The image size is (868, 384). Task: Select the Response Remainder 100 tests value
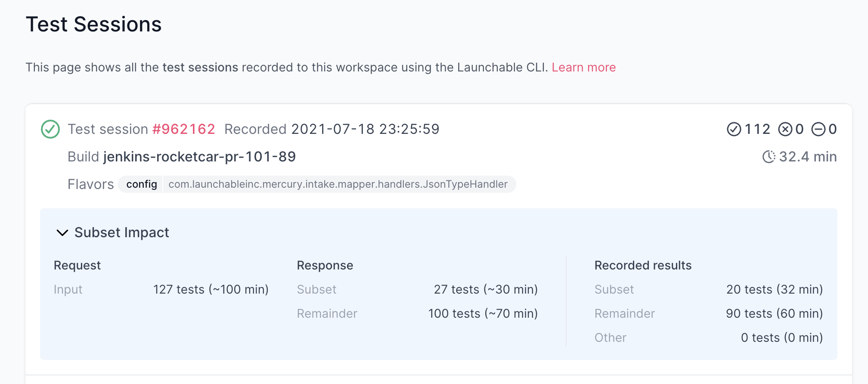(x=483, y=313)
